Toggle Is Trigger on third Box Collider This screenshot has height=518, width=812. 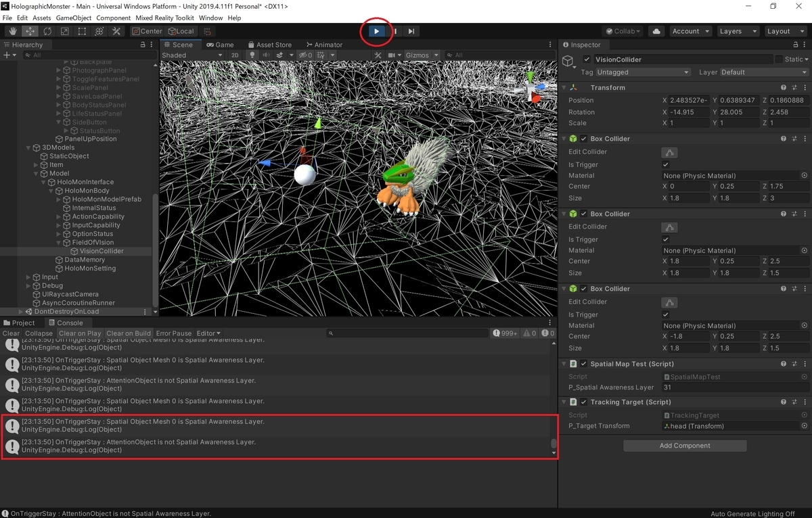coord(666,314)
